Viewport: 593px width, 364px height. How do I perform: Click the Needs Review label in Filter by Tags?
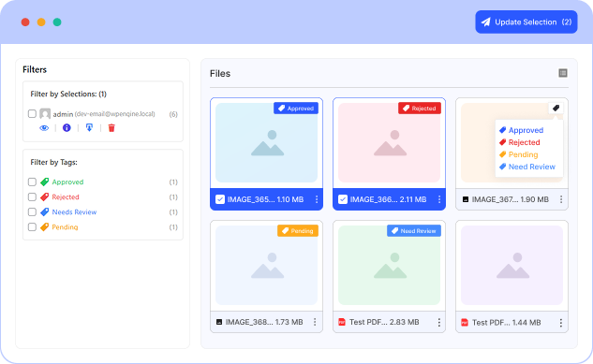pyautogui.click(x=74, y=211)
